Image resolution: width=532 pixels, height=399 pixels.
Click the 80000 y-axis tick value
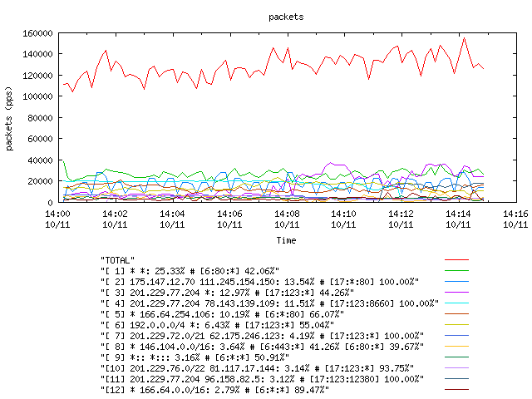click(40, 118)
